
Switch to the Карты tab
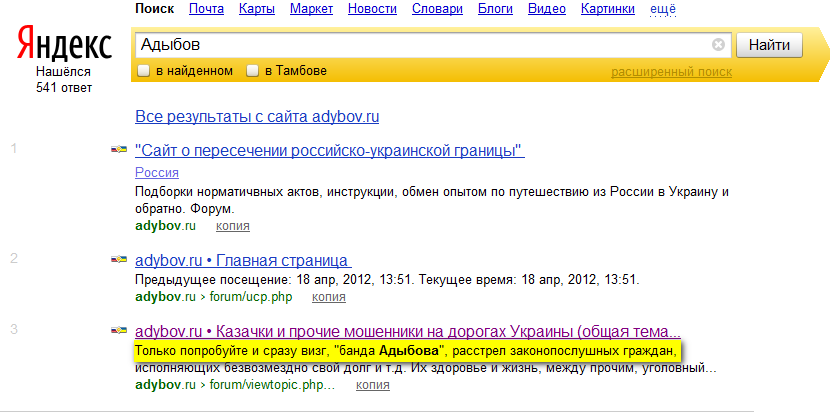[x=256, y=9]
